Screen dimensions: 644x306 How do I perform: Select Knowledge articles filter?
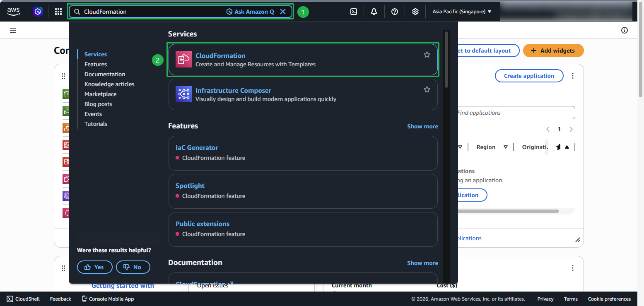[109, 84]
